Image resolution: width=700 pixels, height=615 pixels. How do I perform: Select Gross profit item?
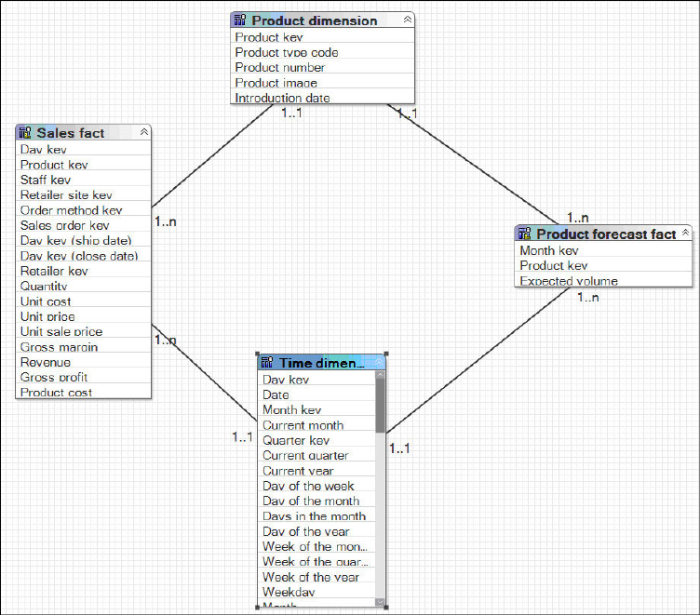coord(84,377)
